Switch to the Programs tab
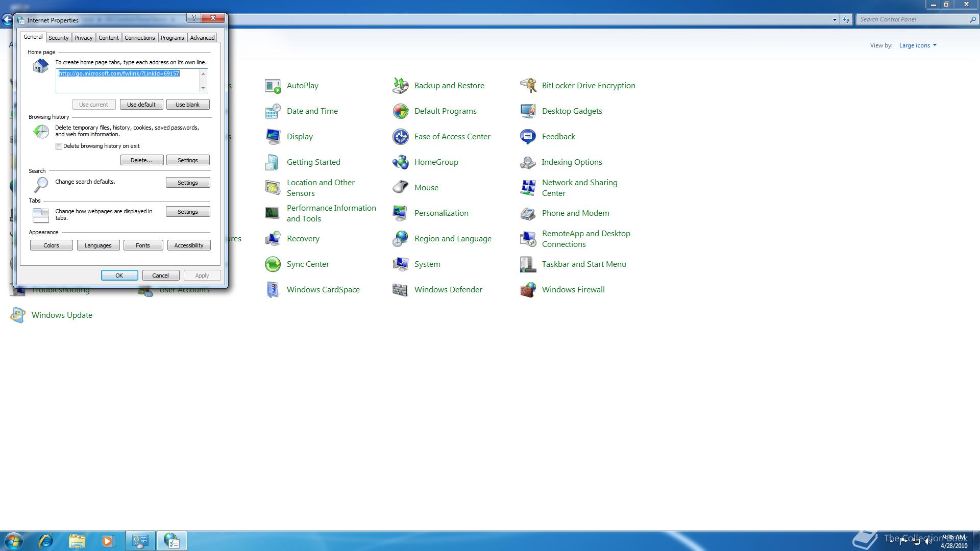 point(173,38)
